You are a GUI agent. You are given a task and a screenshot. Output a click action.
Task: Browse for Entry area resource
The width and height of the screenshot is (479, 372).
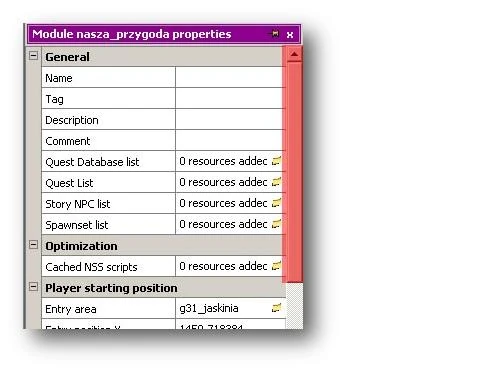pos(276,308)
